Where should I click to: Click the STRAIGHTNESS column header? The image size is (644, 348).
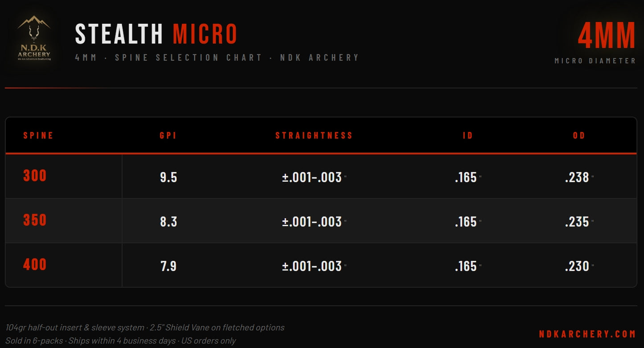coord(314,136)
